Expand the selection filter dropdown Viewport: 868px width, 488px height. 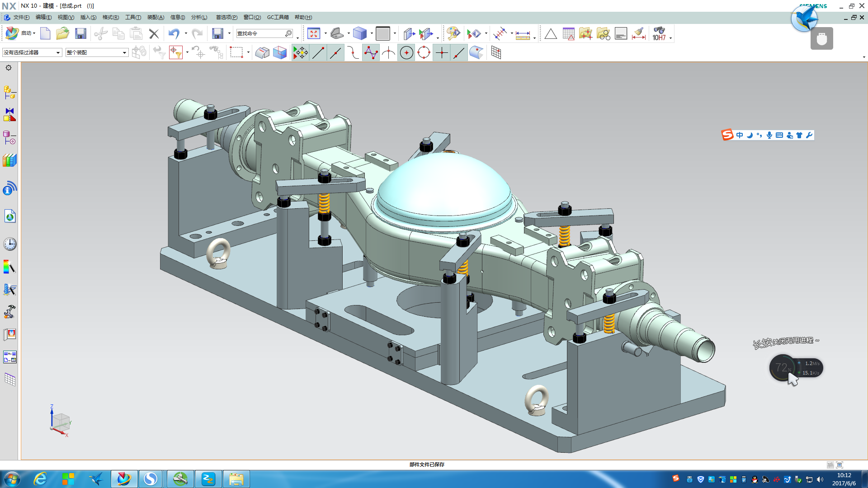click(58, 53)
